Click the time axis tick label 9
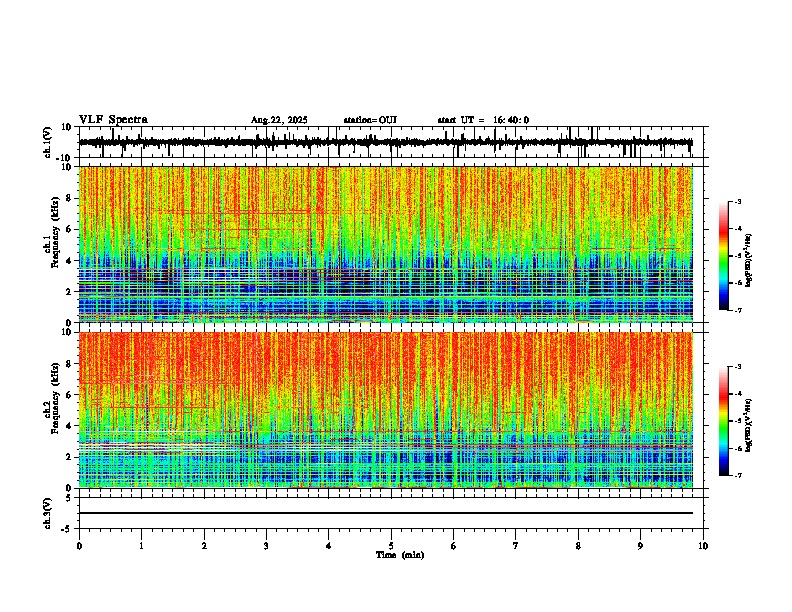792x612 pixels. (x=640, y=546)
